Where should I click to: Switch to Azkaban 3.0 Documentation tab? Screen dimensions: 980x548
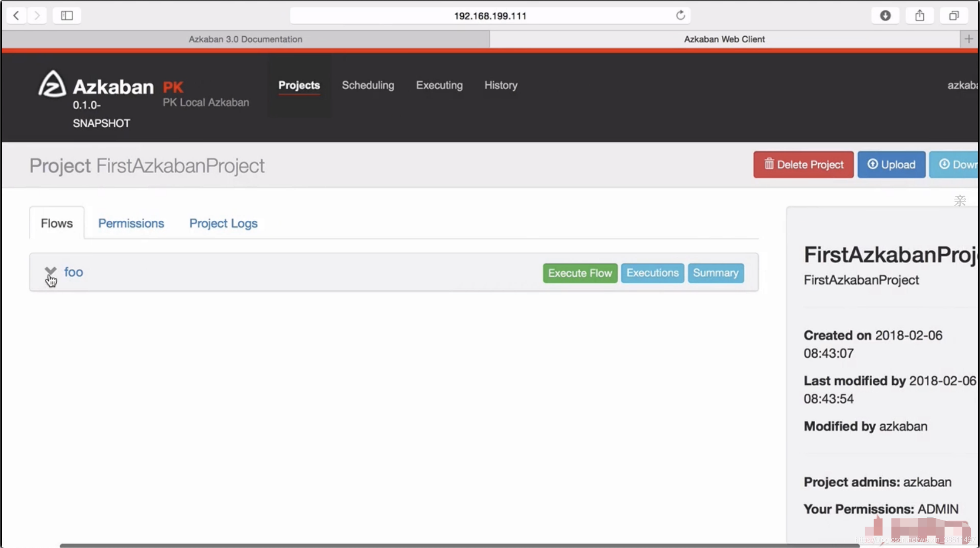tap(245, 39)
